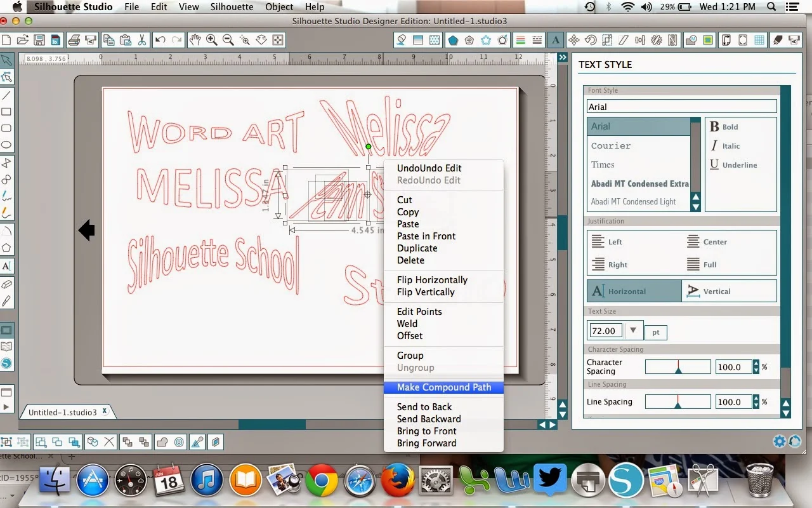812x508 pixels.
Task: Activate the Pan hand tool
Action: point(195,40)
